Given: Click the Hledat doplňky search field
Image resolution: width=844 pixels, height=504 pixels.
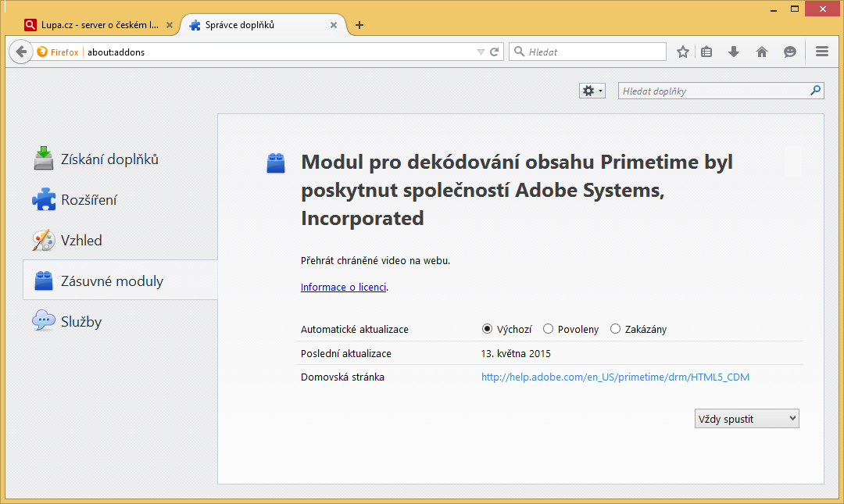Looking at the screenshot, I should click(x=713, y=91).
